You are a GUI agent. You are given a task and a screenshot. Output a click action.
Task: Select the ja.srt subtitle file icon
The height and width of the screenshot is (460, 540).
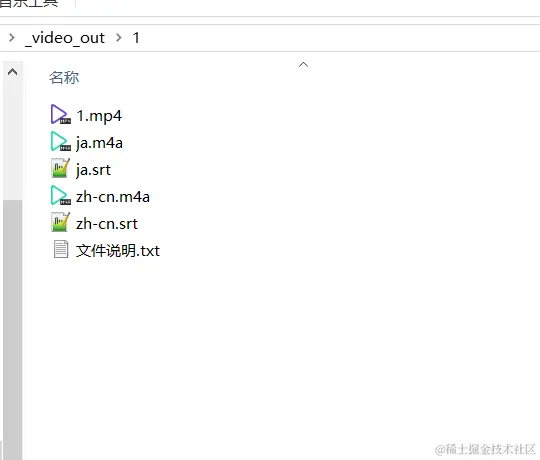[x=61, y=168]
